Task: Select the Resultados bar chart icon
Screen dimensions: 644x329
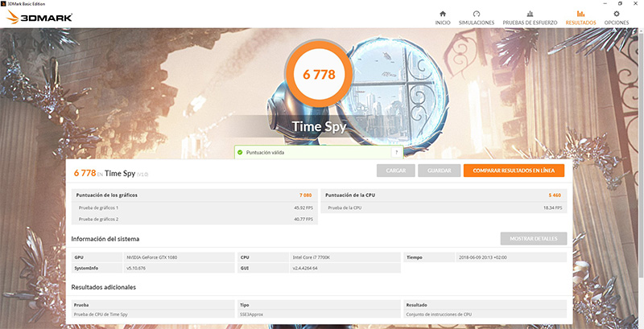Action: (x=580, y=14)
